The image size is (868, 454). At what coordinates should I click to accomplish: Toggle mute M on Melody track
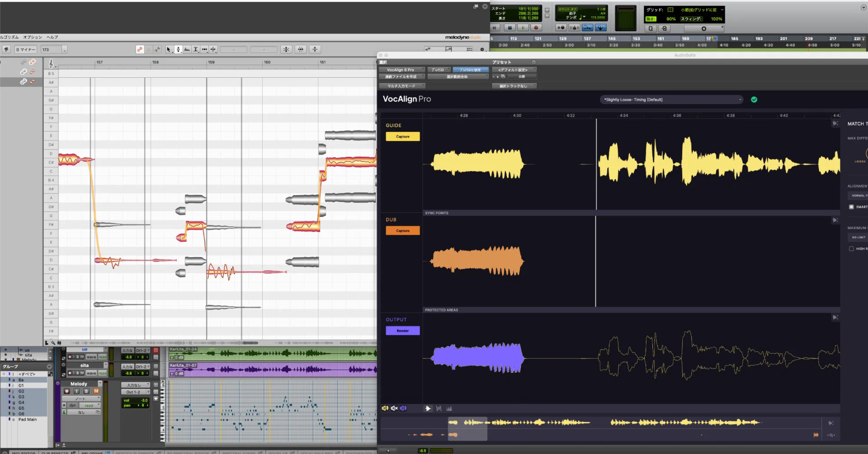96,391
